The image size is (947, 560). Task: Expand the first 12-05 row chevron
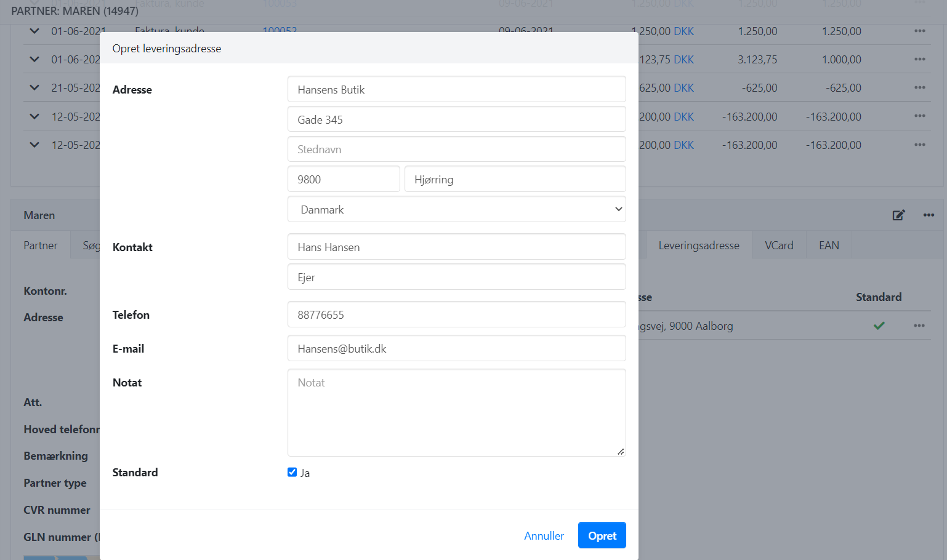point(34,116)
